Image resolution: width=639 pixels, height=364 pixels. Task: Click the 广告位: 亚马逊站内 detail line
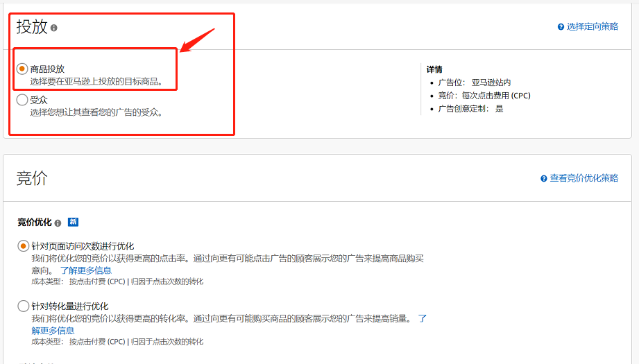pyautogui.click(x=475, y=83)
